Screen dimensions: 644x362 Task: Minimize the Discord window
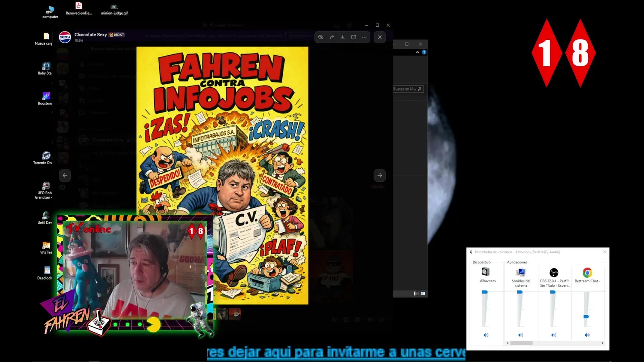point(366,25)
